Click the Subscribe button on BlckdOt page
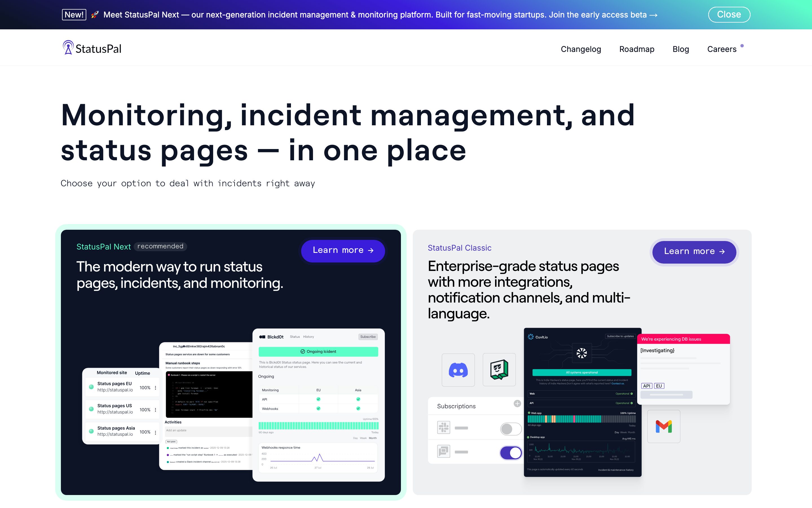812x508 pixels. pyautogui.click(x=368, y=337)
